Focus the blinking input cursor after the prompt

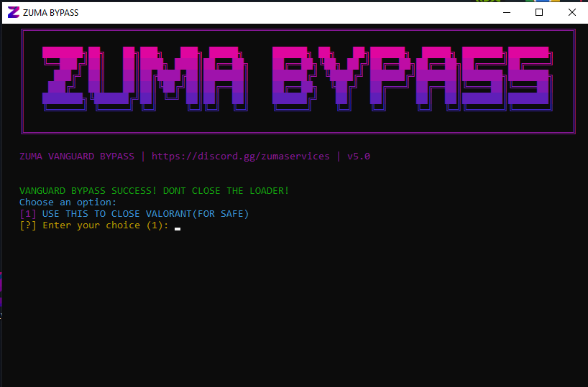pyautogui.click(x=178, y=228)
